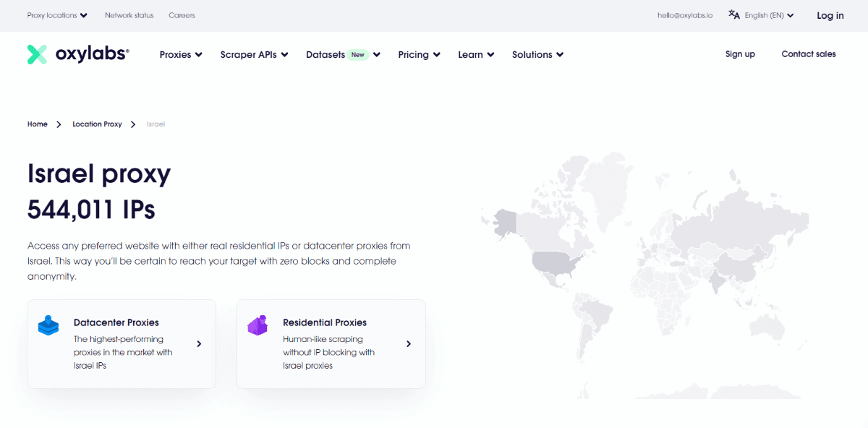Expand the Pricing menu
The width and height of the screenshot is (868, 428).
click(419, 54)
